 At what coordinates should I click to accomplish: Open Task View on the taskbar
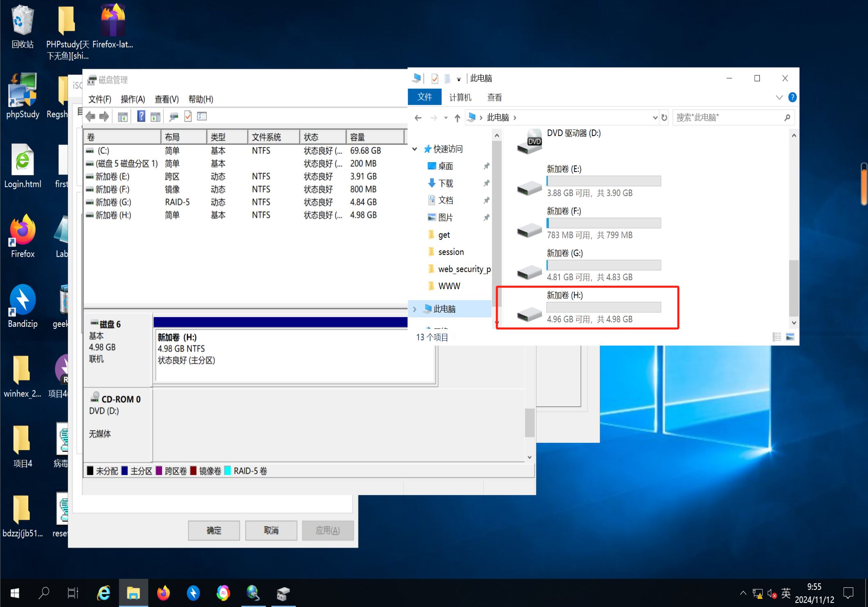point(73,593)
